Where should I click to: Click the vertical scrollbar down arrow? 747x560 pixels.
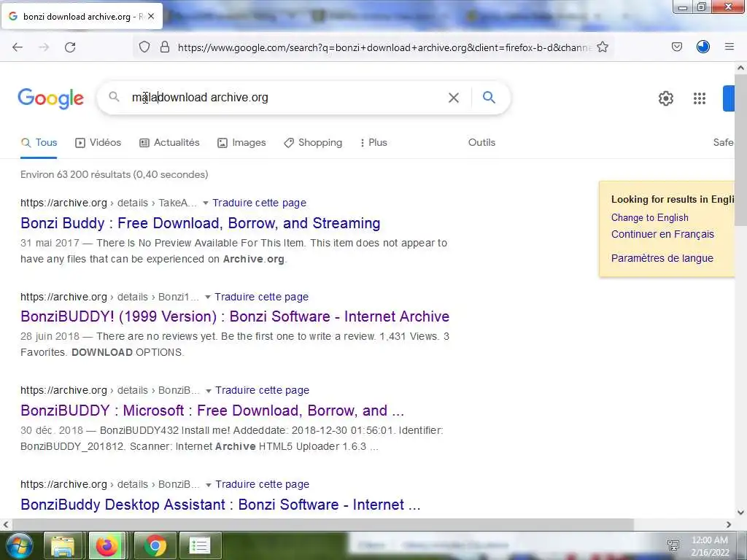pos(741,513)
